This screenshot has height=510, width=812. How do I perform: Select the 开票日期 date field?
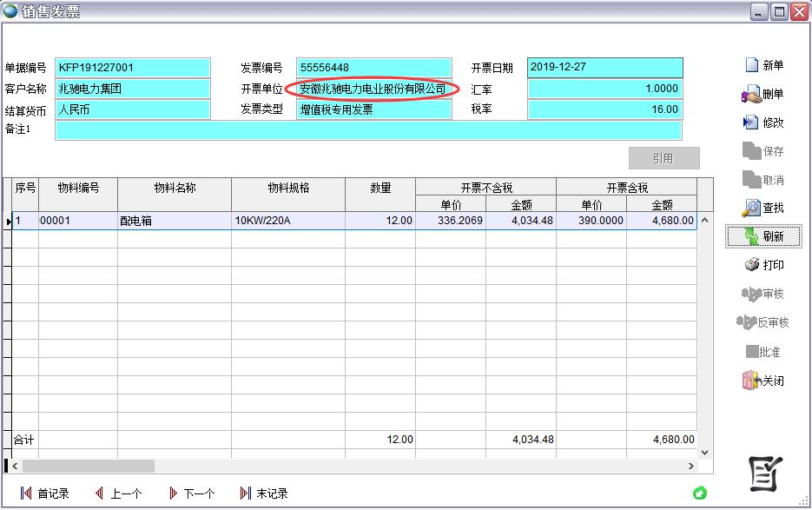click(604, 68)
